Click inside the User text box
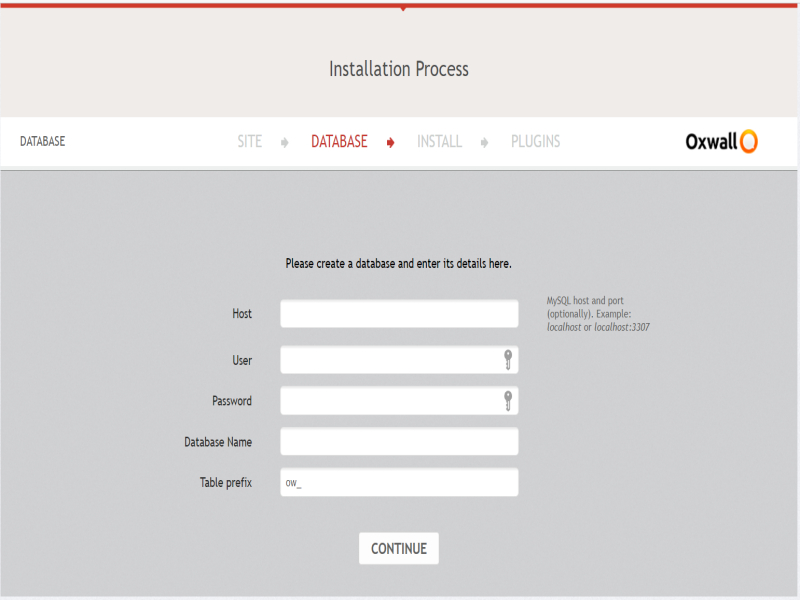This screenshot has width=800, height=600. [390, 360]
